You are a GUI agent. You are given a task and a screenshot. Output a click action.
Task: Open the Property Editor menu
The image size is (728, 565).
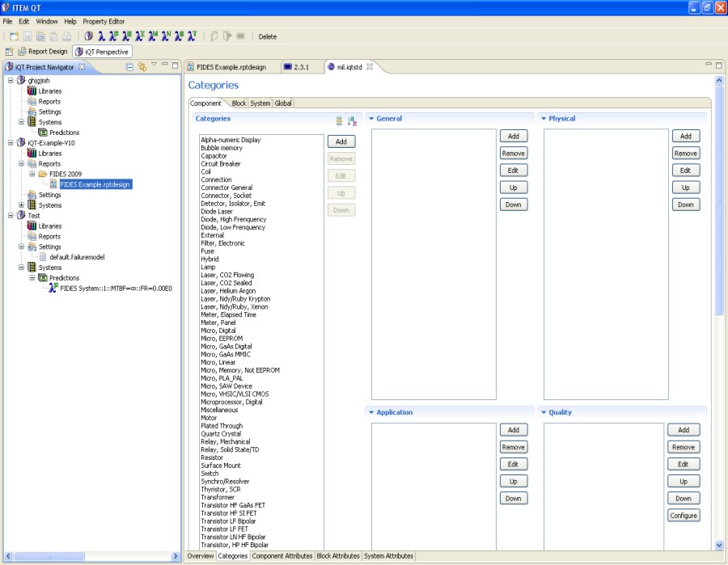[104, 21]
